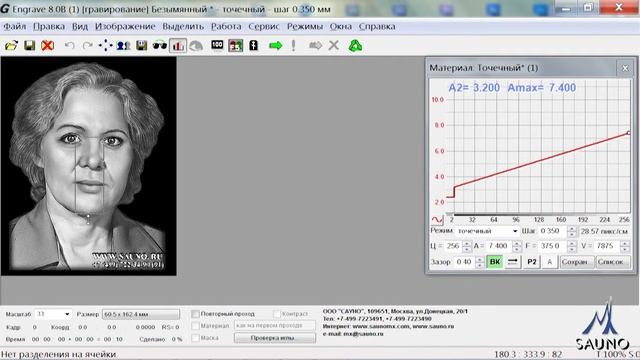Toggle the bar chart material icon
Screen dimensions: 640x360
178,45
